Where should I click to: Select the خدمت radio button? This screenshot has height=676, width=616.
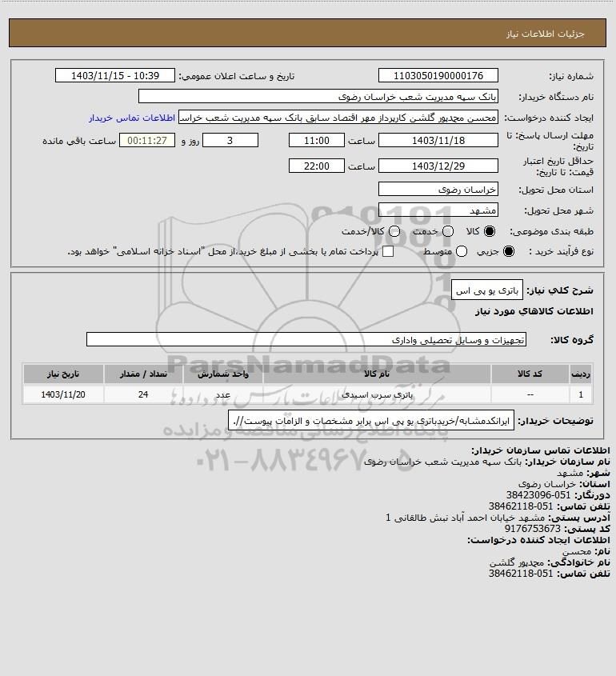click(x=448, y=231)
